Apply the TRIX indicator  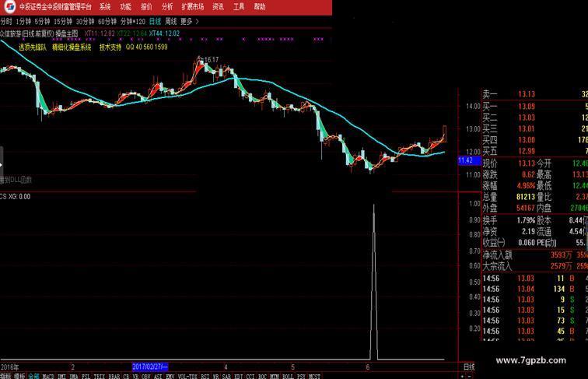click(x=100, y=376)
